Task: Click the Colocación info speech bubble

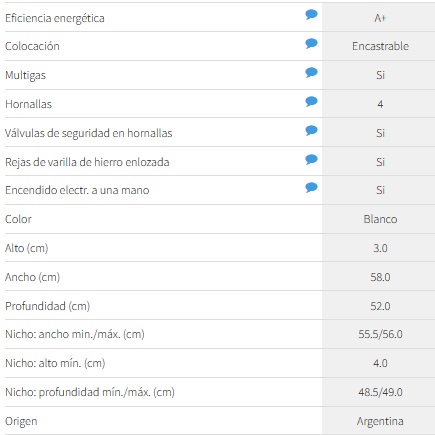Action: (311, 43)
